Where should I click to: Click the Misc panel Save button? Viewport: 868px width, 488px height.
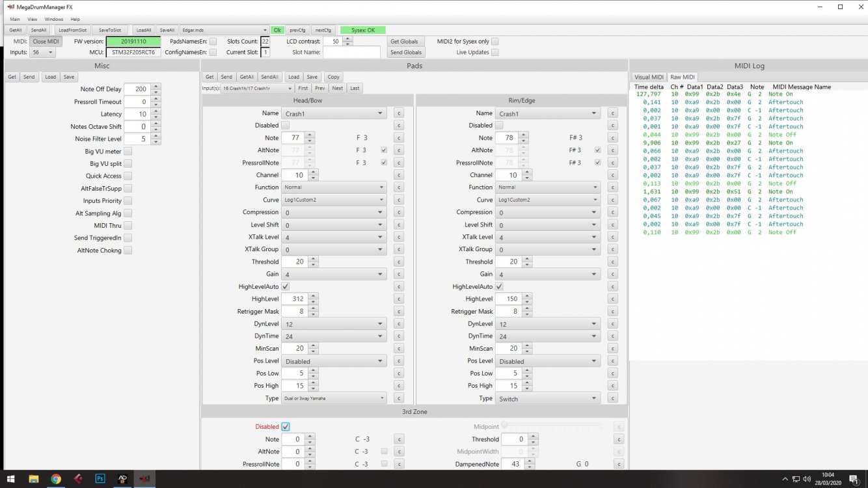click(x=69, y=77)
